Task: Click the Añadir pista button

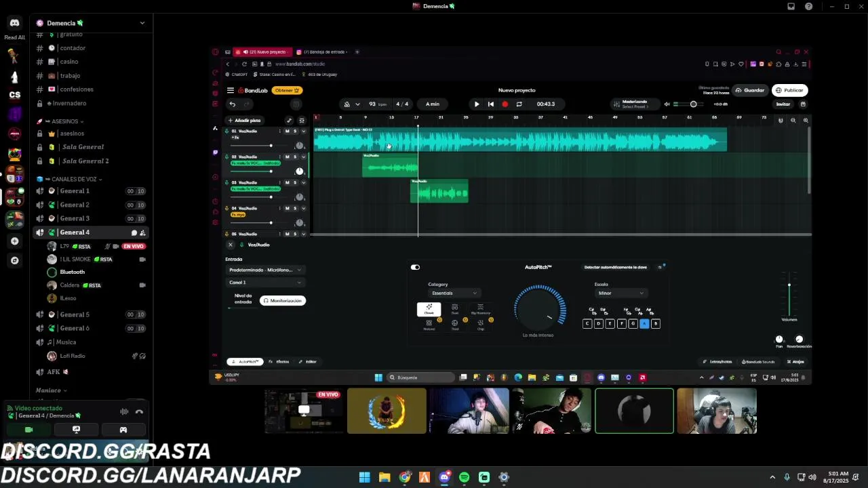Action: coord(244,121)
